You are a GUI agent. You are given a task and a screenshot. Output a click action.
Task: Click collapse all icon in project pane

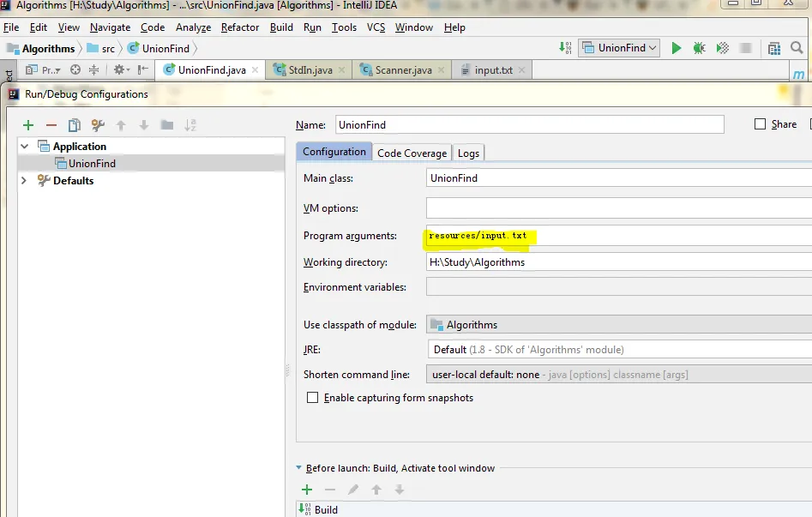(x=93, y=69)
